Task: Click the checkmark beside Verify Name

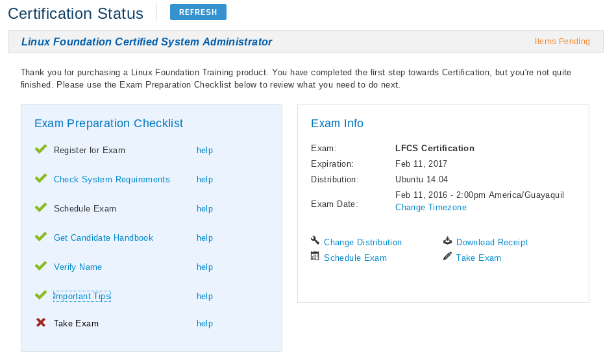Action: point(41,266)
